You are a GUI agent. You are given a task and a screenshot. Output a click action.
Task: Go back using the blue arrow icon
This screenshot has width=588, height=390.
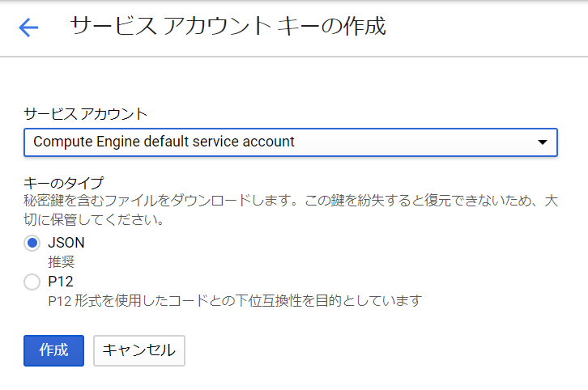pos(28,28)
